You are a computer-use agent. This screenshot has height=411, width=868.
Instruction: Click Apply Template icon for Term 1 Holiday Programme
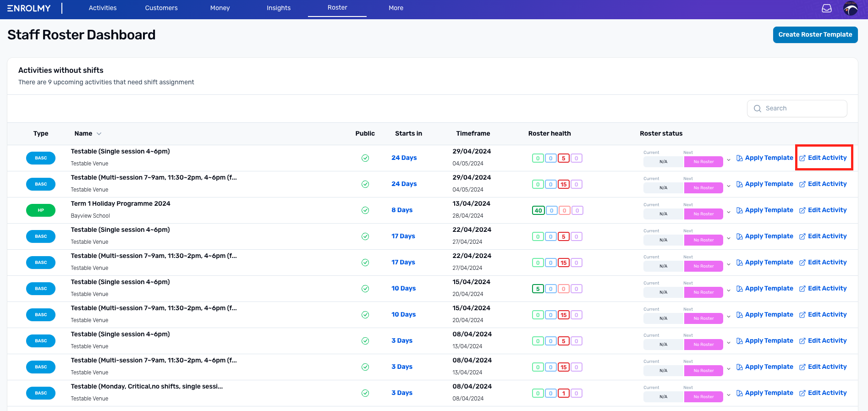(740, 210)
